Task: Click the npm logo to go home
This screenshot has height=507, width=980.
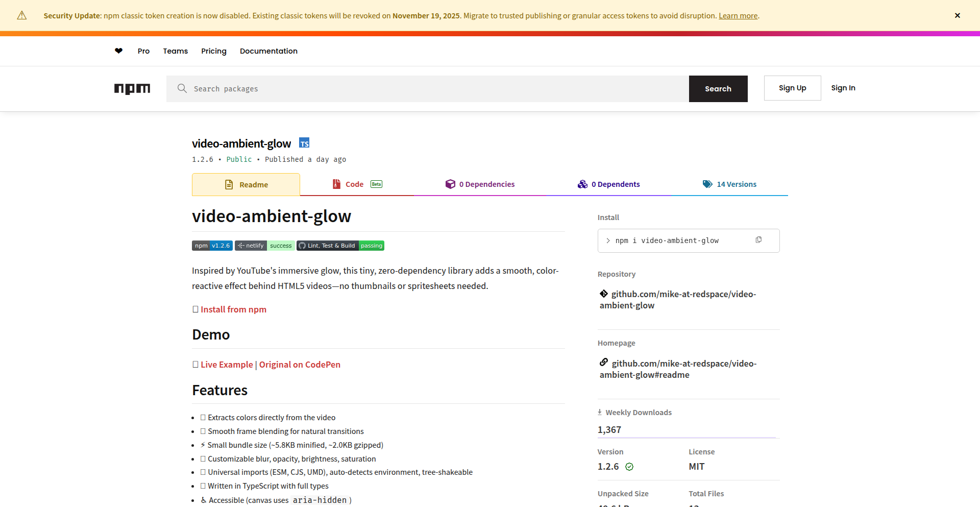Action: click(132, 89)
